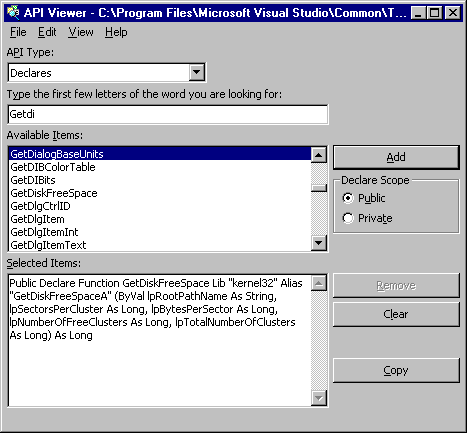Select GetDiskFreeSpace in the available list
467x433 pixels.
(x=160, y=193)
